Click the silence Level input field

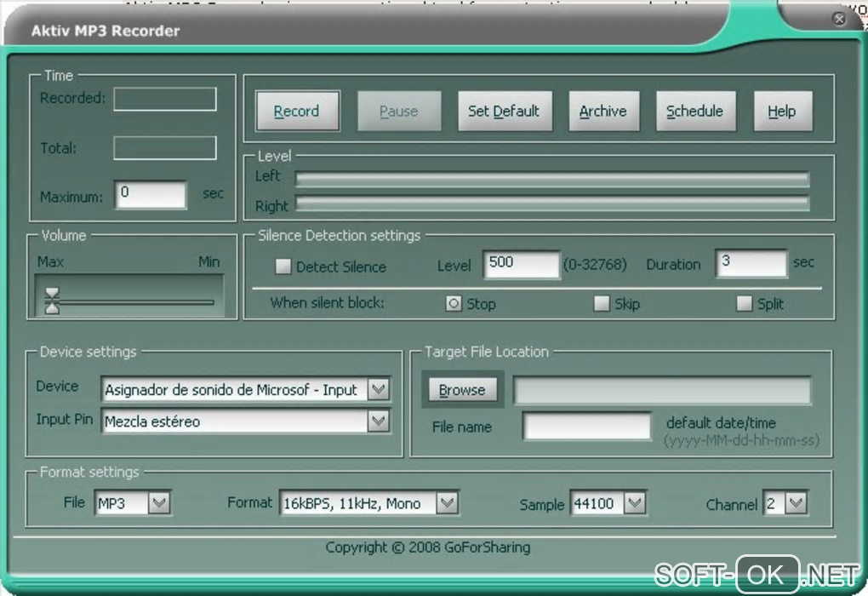coord(521,264)
